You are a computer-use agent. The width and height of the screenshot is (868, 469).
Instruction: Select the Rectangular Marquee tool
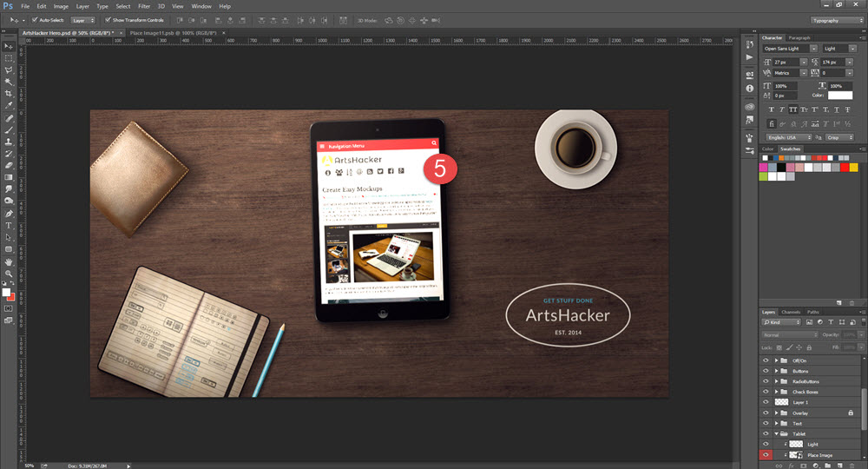(9, 58)
